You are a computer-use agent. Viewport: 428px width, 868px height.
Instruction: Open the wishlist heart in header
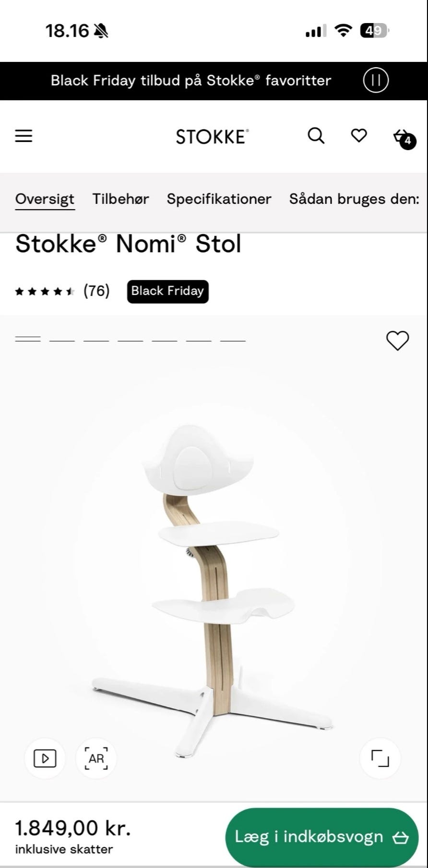click(359, 136)
